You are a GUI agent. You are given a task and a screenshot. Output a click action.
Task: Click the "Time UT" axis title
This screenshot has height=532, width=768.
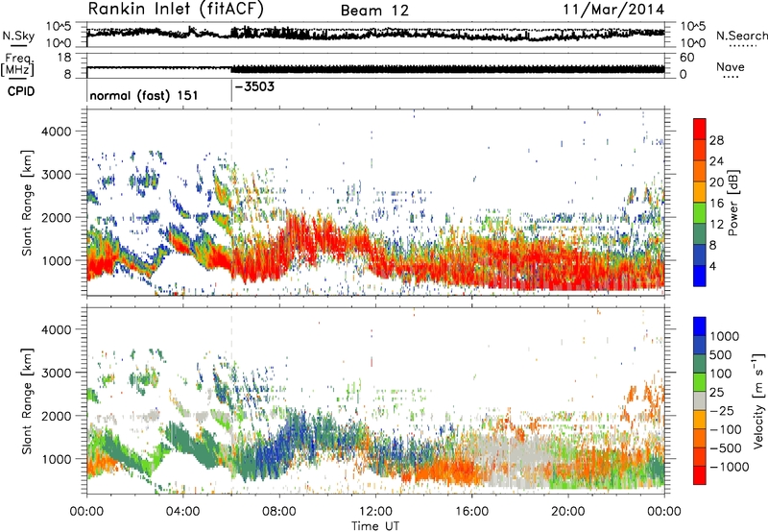click(375, 525)
